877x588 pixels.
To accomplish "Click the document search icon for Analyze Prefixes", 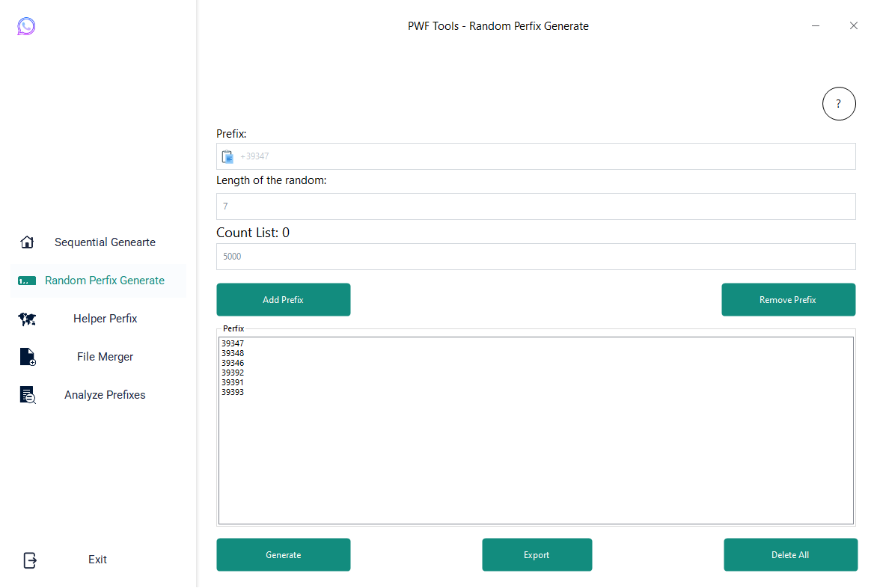I will click(28, 394).
